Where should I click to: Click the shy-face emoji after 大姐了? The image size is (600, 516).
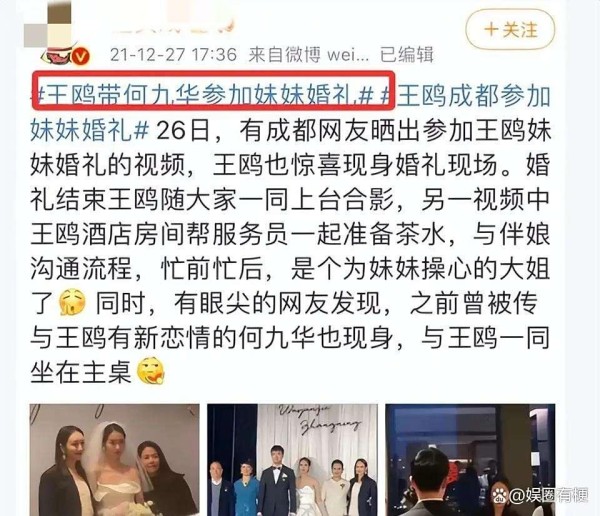(72, 303)
